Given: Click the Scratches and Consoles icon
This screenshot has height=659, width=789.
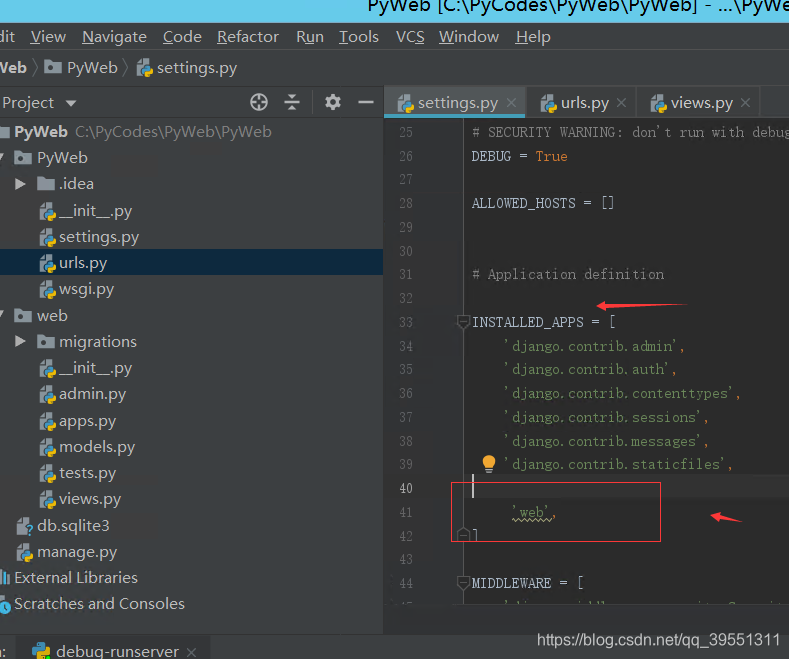Looking at the screenshot, I should coord(5,605).
